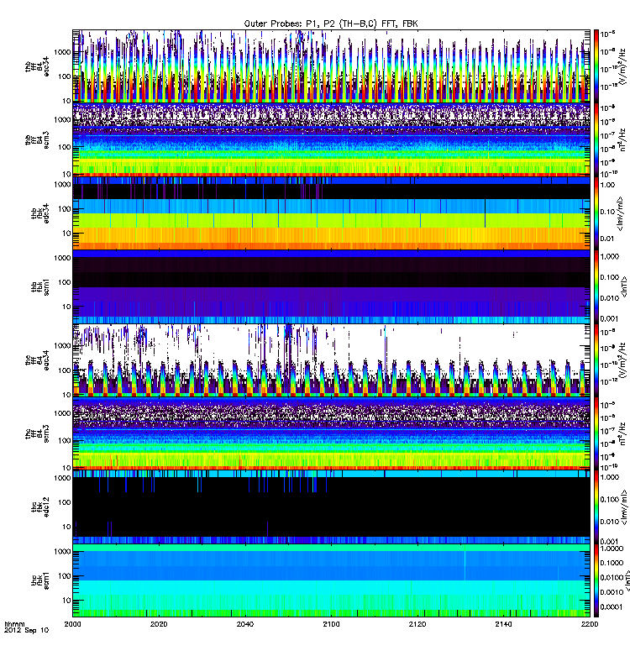Select the 'thb fbk edc34' panel label

39,213
